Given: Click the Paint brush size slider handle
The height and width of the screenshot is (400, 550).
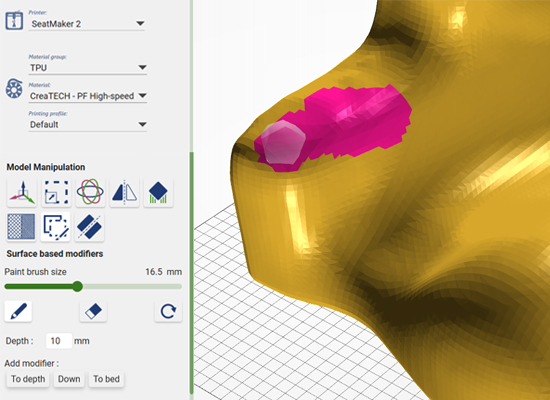Looking at the screenshot, I should point(78,286).
